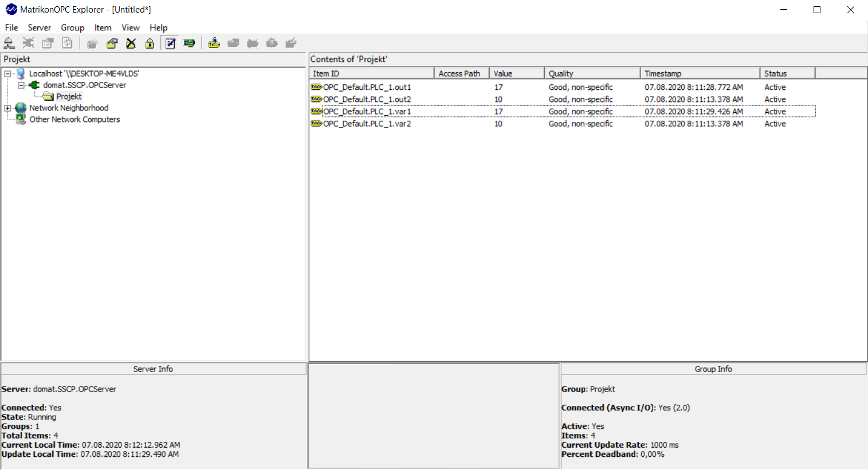Click the green circuit board toolbar icon

pos(189,43)
